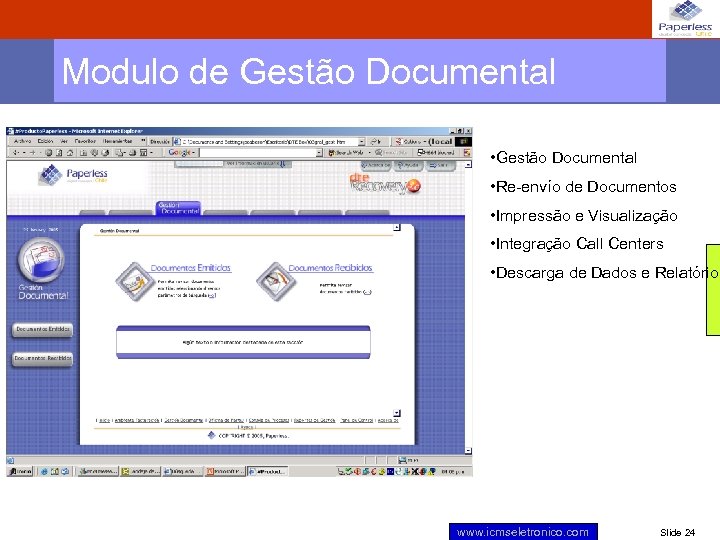This screenshot has width=720, height=540.
Task: Click the Slide 24 label
Action: [677, 533]
